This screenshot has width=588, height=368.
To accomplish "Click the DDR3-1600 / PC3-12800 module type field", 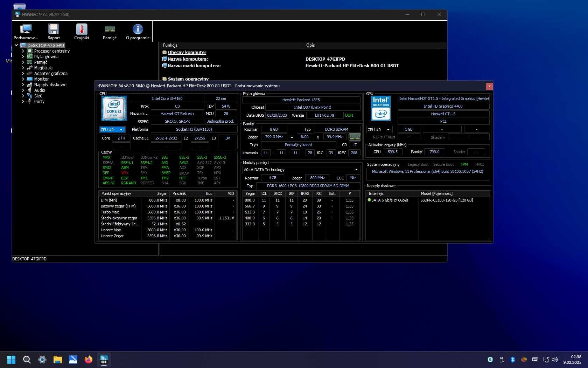I will 308,186.
